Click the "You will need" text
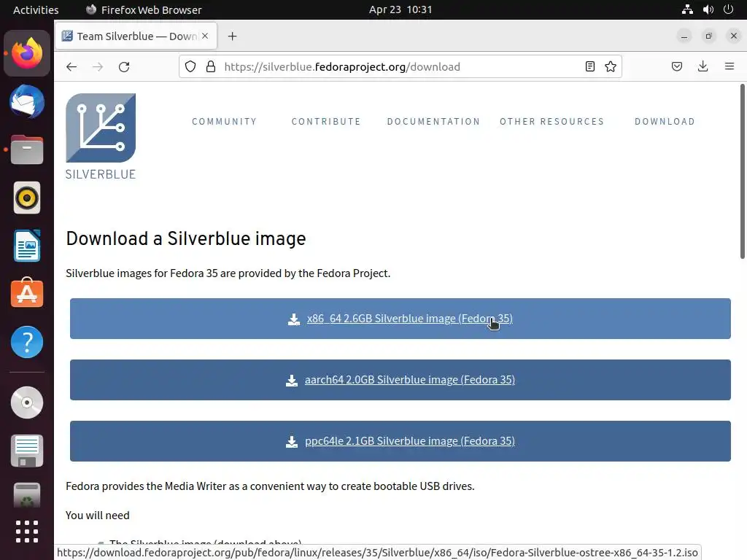This screenshot has height=560, width=747. tap(98, 516)
